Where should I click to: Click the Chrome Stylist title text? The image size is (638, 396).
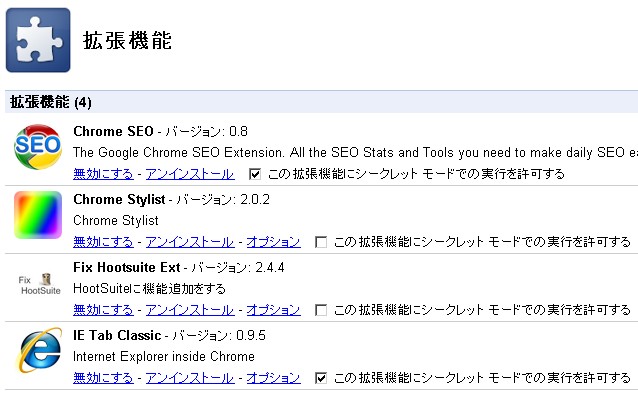point(119,199)
